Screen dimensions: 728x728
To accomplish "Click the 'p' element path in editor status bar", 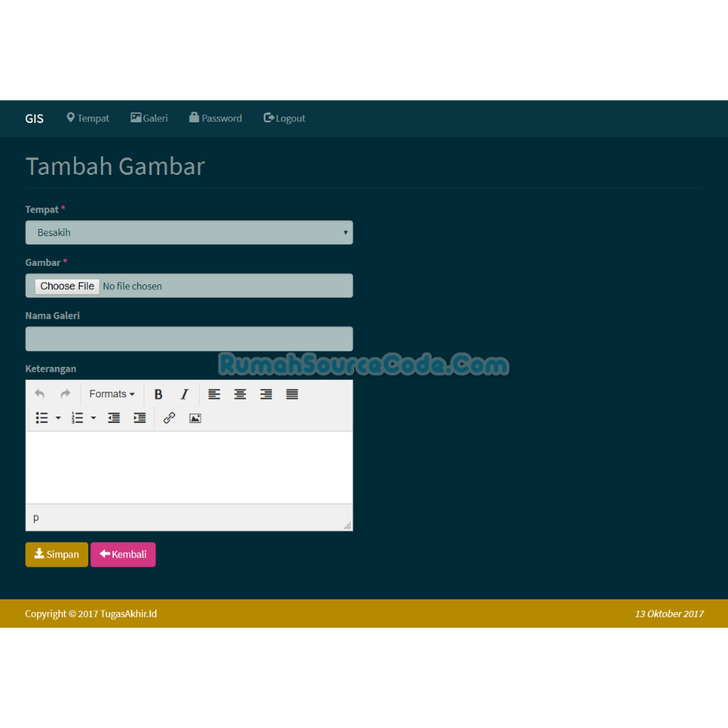I will [x=36, y=518].
